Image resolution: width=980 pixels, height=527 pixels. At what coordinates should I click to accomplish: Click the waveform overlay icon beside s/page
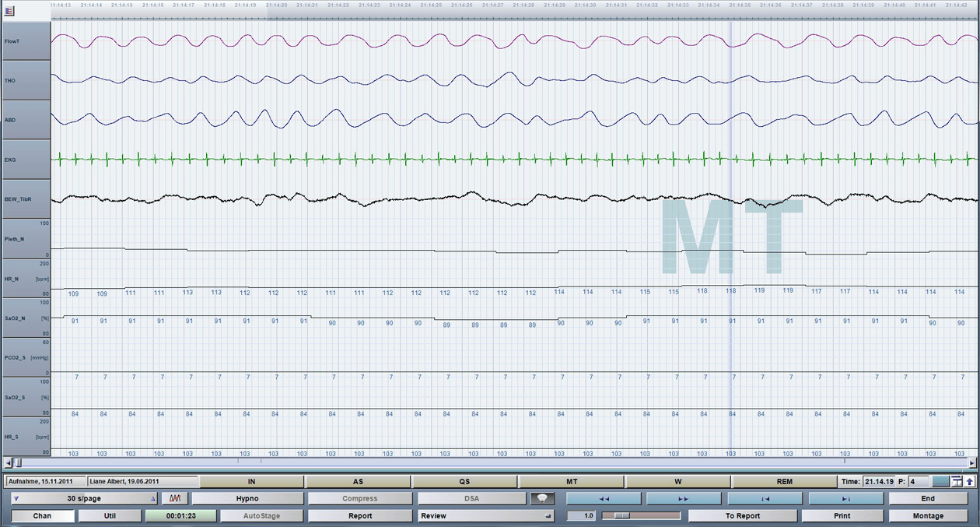tap(174, 498)
